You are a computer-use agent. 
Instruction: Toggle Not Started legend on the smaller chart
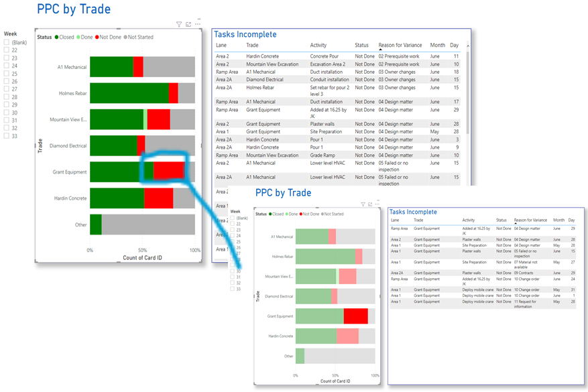click(333, 214)
